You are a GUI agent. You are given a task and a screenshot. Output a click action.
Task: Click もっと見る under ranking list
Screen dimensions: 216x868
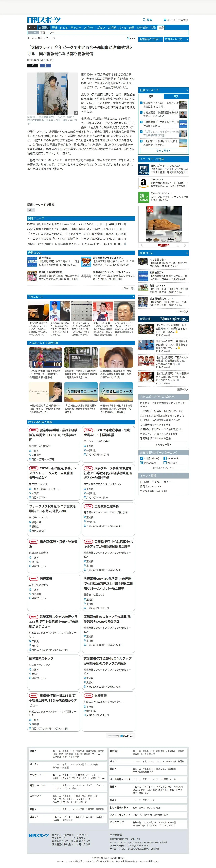[163, 150]
